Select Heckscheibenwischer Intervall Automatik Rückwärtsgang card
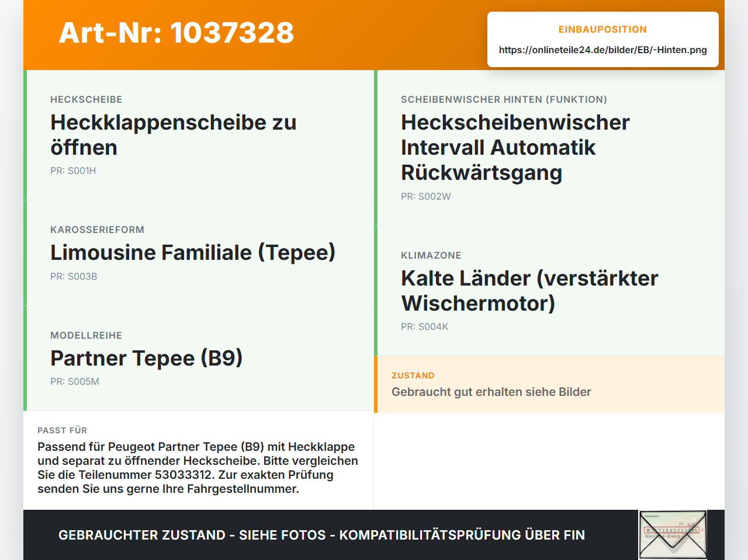Viewport: 748px width, 560px height. point(549,148)
